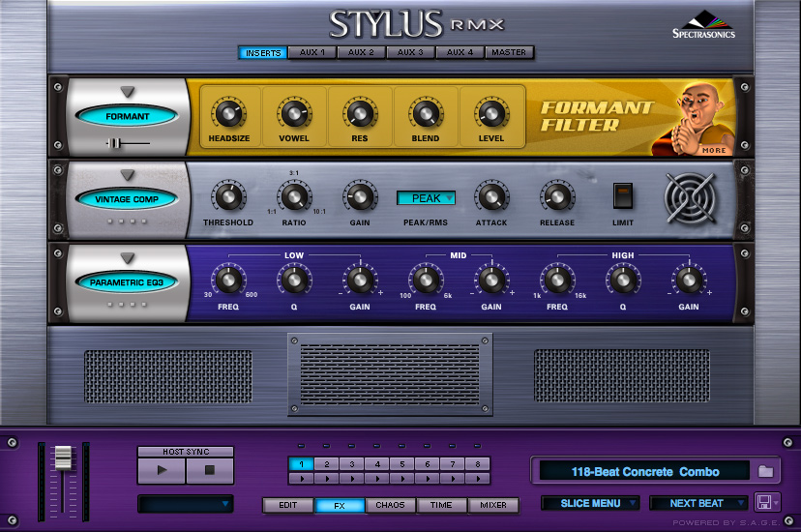Click the EQ LOW FREQ knob

click(228, 280)
